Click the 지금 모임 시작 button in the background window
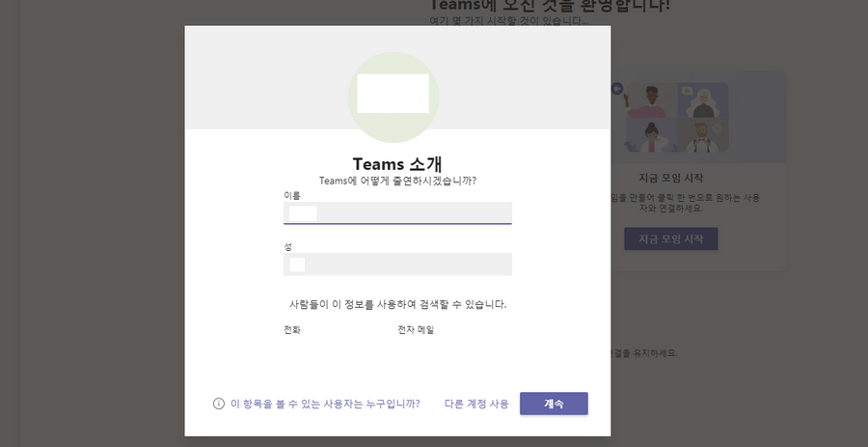 pos(671,238)
